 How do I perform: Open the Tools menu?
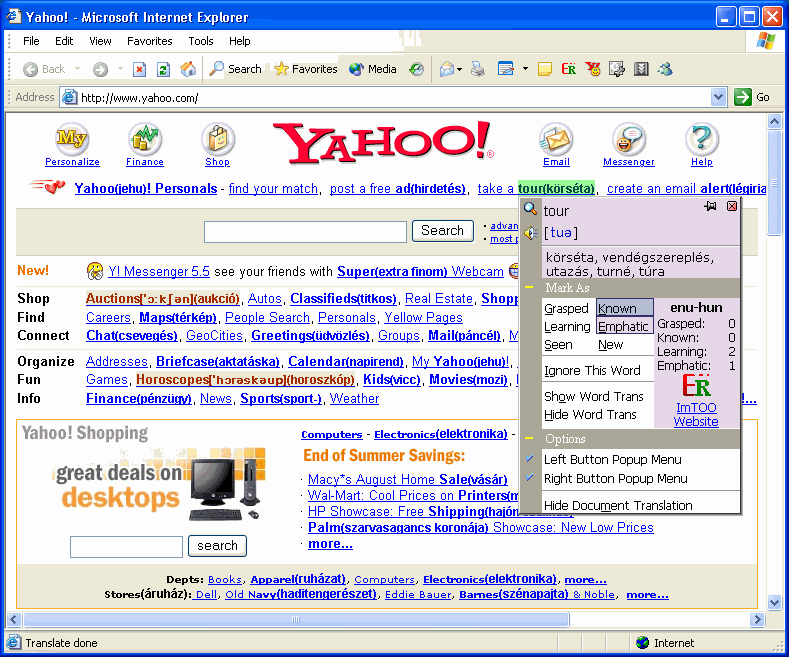click(201, 41)
